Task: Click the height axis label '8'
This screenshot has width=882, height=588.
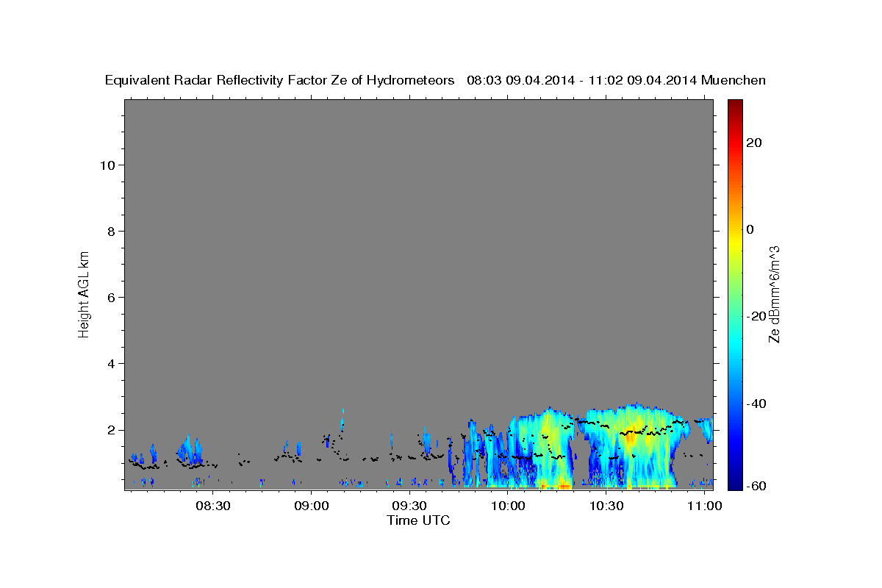Action: pyautogui.click(x=112, y=231)
